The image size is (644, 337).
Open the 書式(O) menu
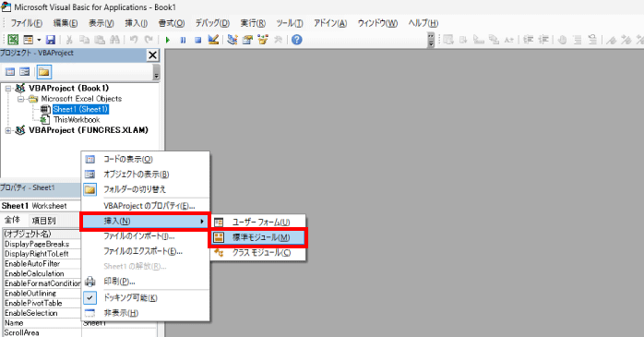(x=172, y=23)
